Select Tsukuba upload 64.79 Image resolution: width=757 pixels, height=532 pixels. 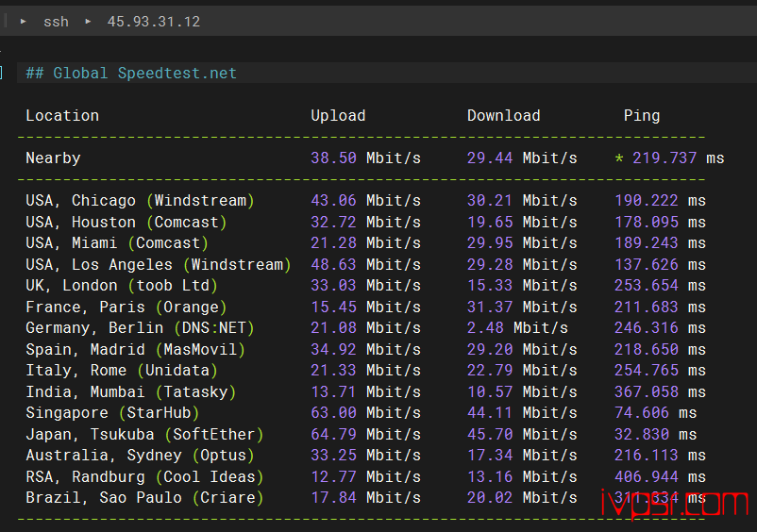pyautogui.click(x=333, y=435)
